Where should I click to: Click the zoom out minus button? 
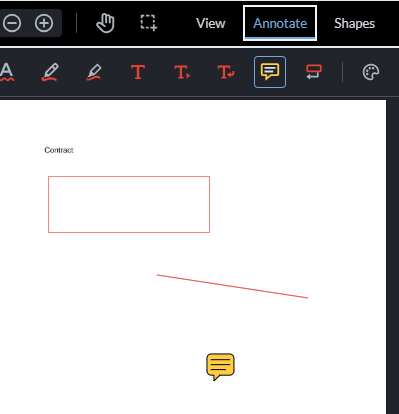12,23
